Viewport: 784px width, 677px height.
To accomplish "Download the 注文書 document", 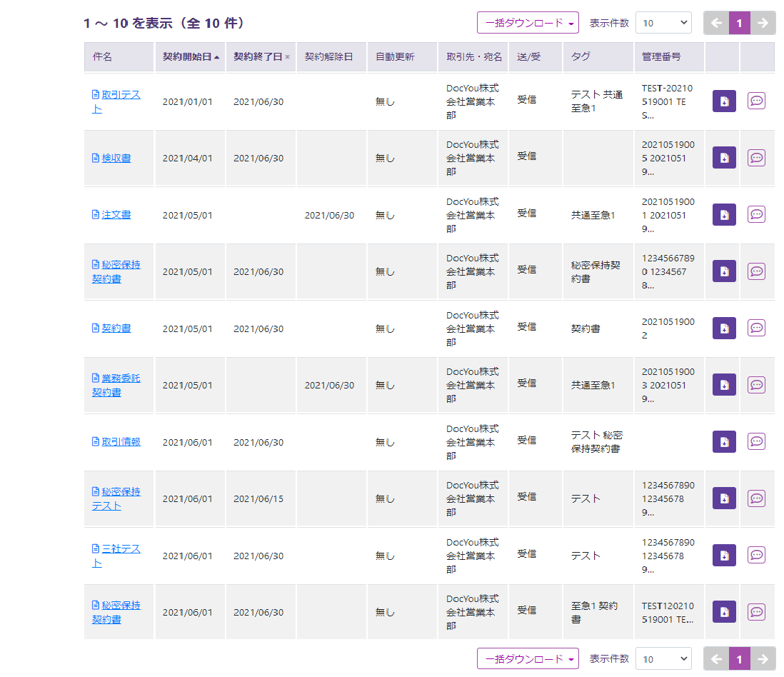I will click(724, 214).
